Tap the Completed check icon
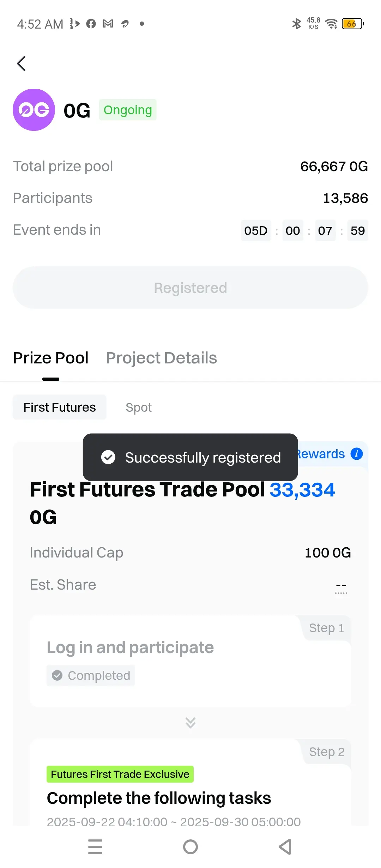The image size is (381, 868). (x=57, y=675)
